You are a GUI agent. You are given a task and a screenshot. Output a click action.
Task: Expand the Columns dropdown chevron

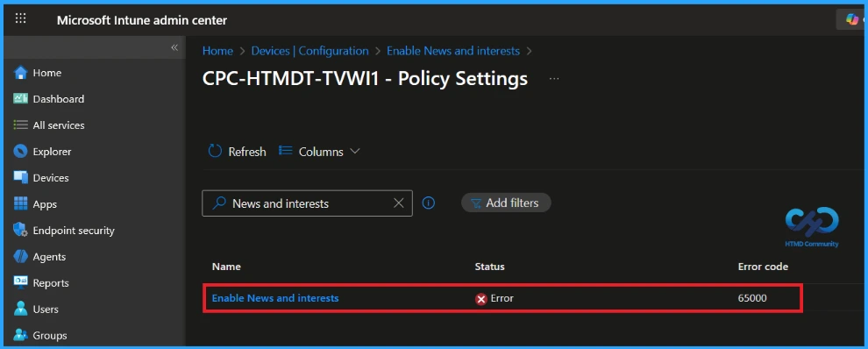tap(355, 151)
